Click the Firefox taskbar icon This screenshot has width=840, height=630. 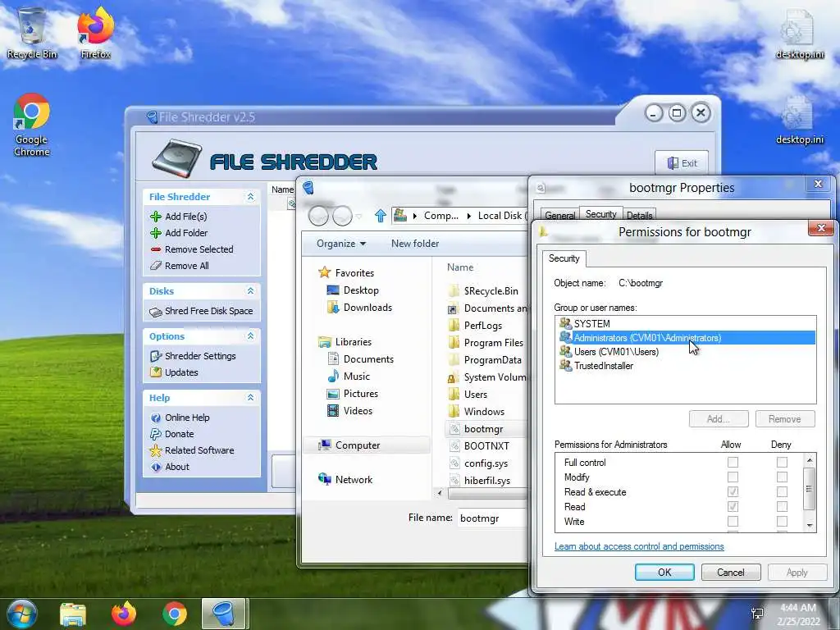pyautogui.click(x=124, y=614)
